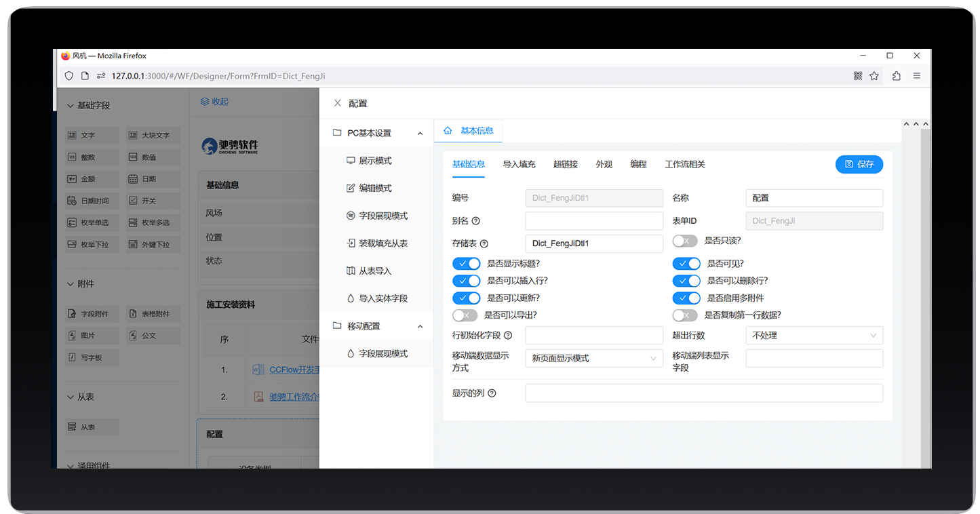Switch to the 超链接 tab
Viewport: 980px width, 514px height.
[x=566, y=164]
